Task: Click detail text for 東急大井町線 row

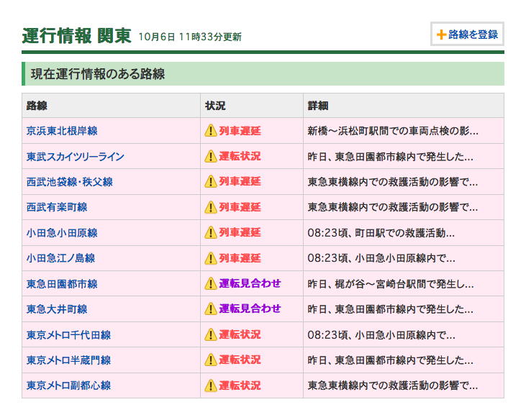Action: click(x=391, y=309)
